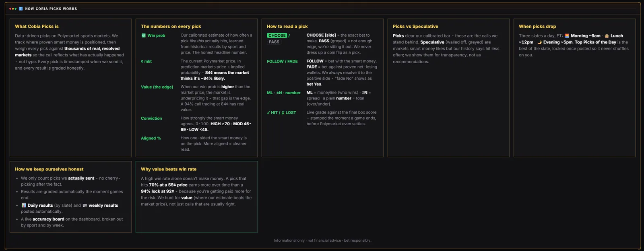Click the HOW COBIA PICKS WORKS title
The image size is (644, 251).
coord(51,9)
